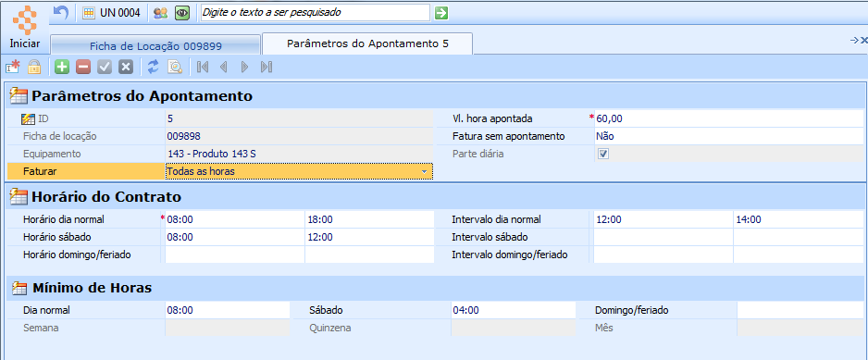Focus the search text box
This screenshot has height=360, width=868.
[315, 12]
